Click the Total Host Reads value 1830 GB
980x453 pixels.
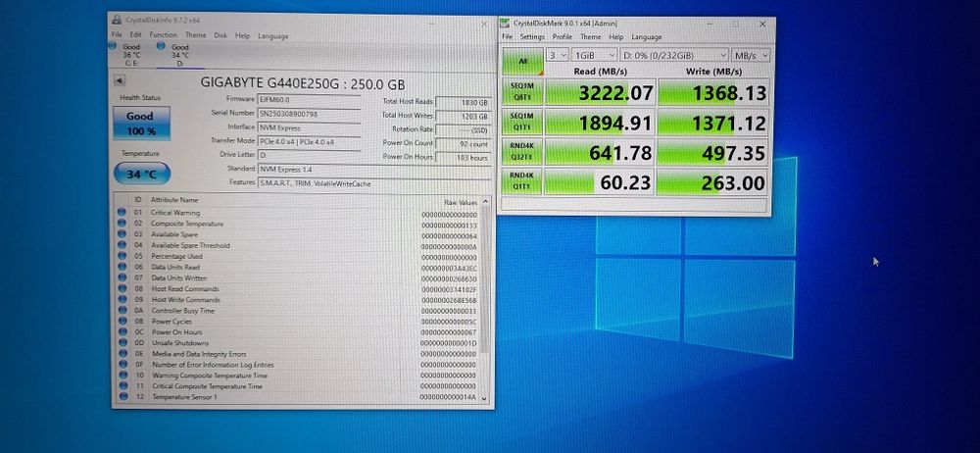click(463, 102)
